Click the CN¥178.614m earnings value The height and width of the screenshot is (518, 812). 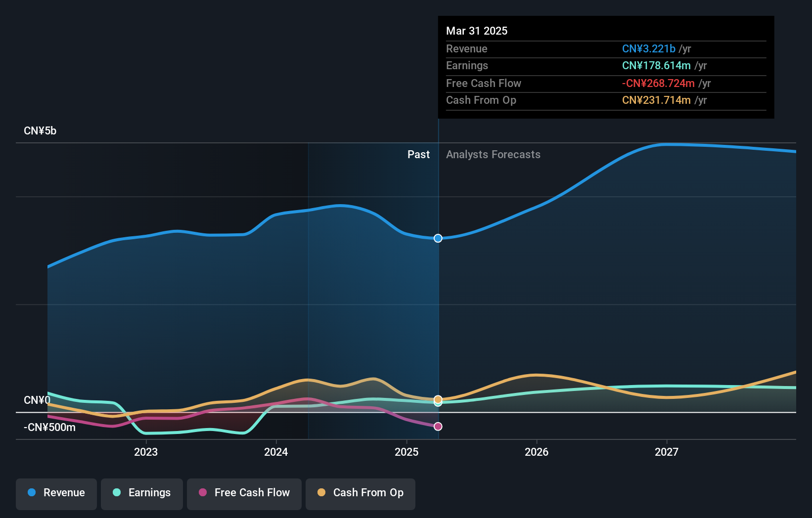[656, 66]
